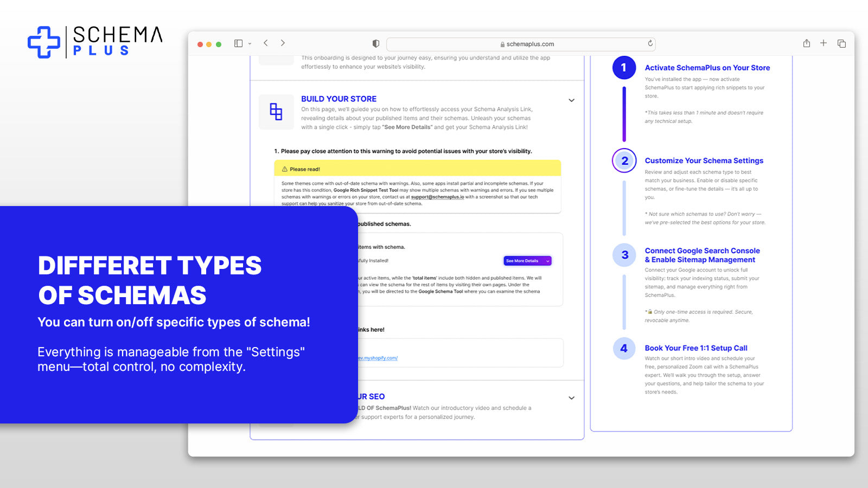Click the red close window button
The height and width of the screenshot is (488, 868).
click(x=200, y=44)
